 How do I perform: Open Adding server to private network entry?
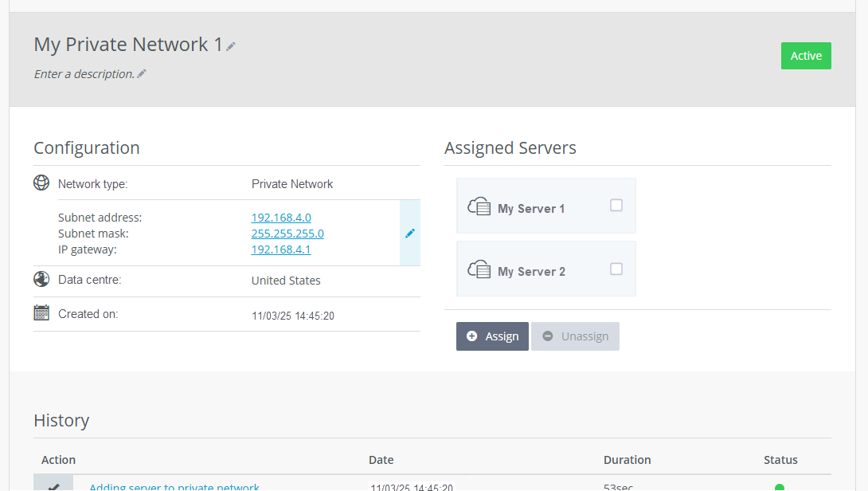coord(174,486)
